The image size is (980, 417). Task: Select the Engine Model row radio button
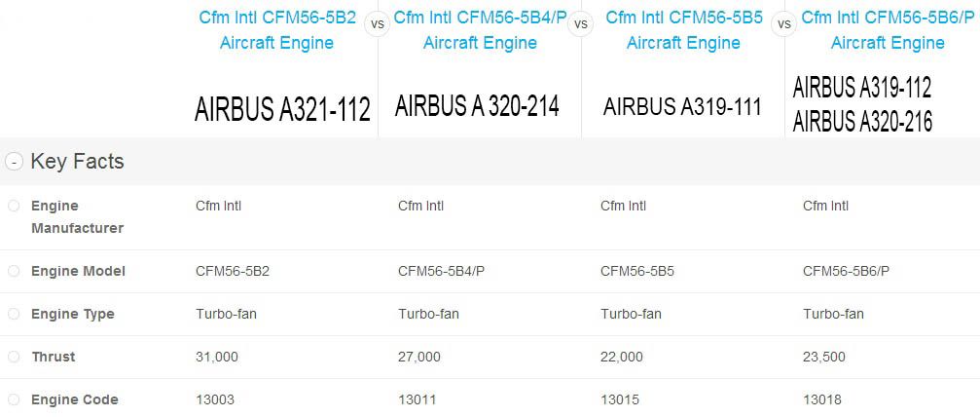(14, 271)
